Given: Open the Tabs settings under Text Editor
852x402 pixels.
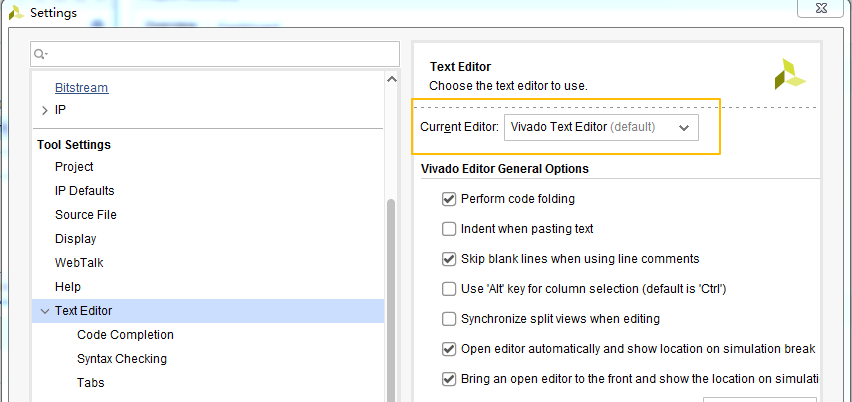Looking at the screenshot, I should 91,383.
